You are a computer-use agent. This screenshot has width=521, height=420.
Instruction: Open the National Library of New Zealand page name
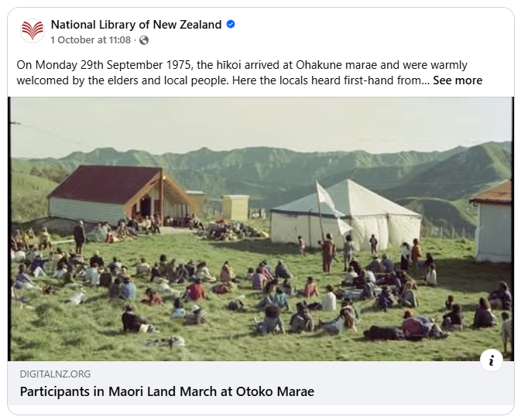tap(136, 25)
